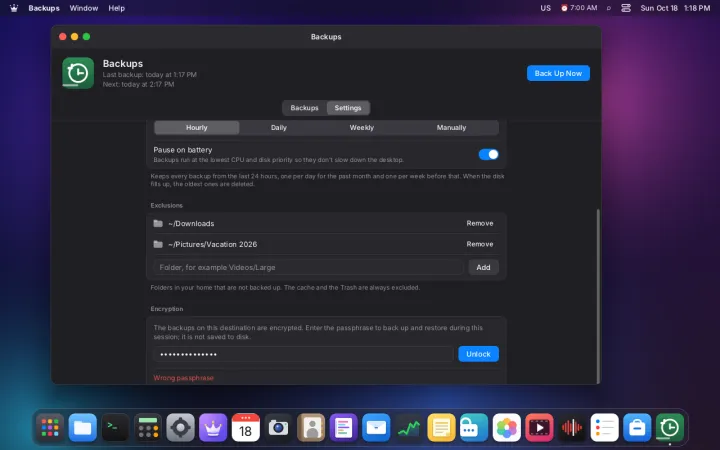Open the Photos flower app in the dock
720x450 pixels.
(x=506, y=428)
